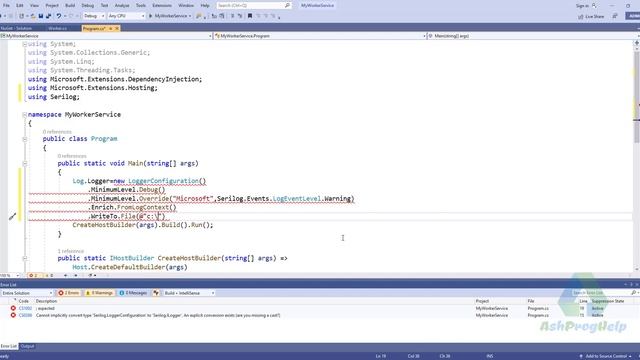The width and height of the screenshot is (640, 360).
Task: Open the CS0266 error code link
Action: point(25,315)
